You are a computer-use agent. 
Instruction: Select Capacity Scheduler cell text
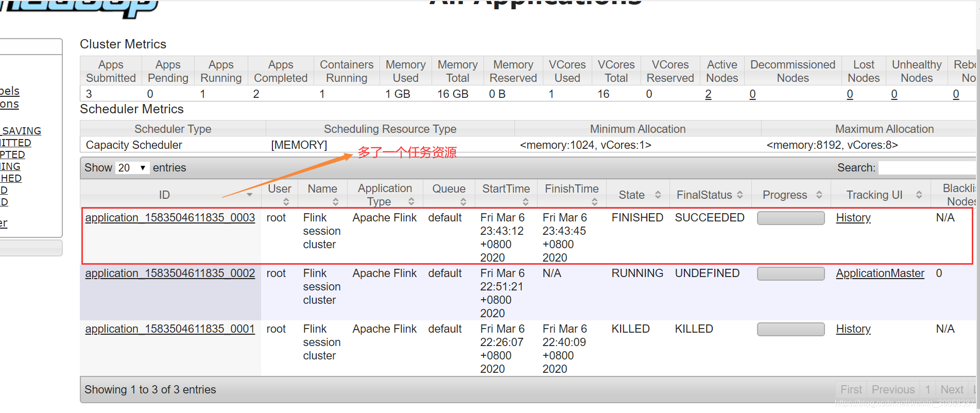(x=134, y=145)
